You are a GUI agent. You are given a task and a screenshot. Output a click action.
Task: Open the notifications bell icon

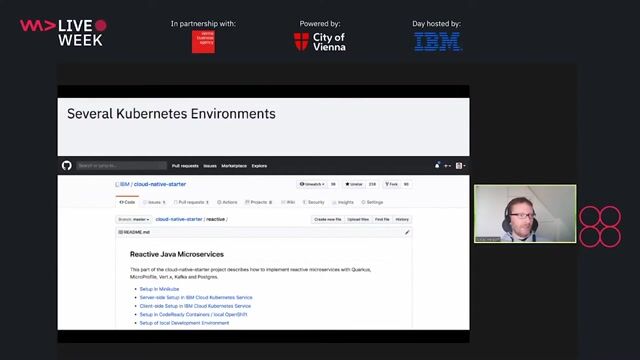coord(437,165)
